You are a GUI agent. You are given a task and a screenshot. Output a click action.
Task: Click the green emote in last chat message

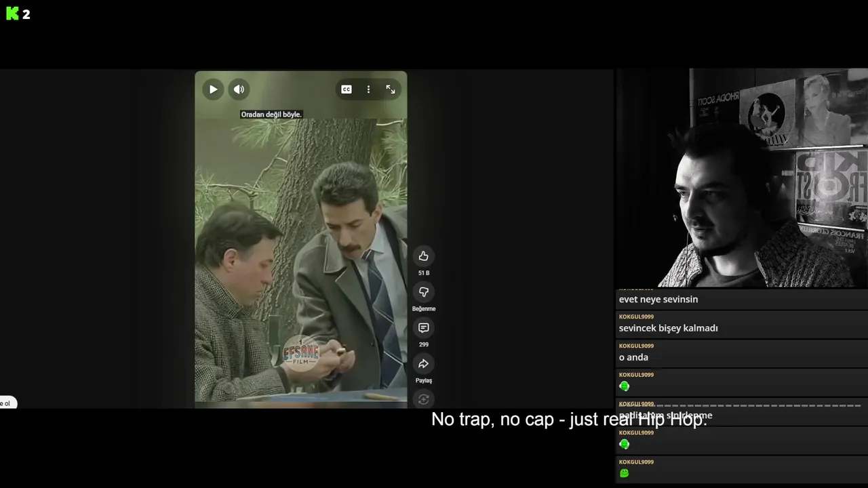click(624, 473)
